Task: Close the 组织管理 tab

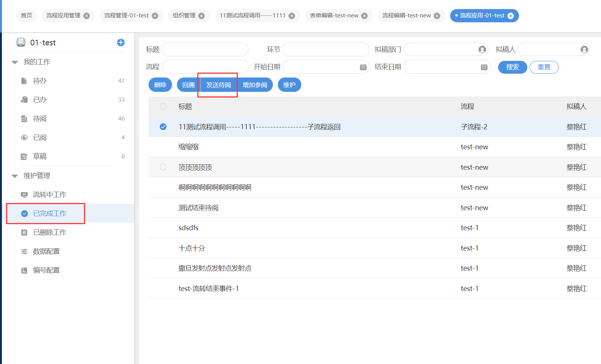Action: 201,16
